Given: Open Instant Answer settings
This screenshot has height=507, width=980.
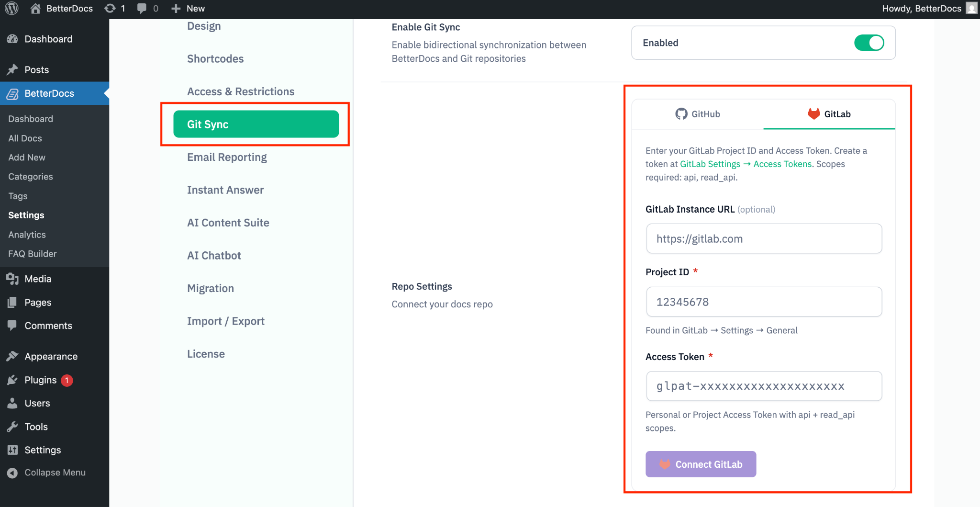Looking at the screenshot, I should [x=225, y=190].
